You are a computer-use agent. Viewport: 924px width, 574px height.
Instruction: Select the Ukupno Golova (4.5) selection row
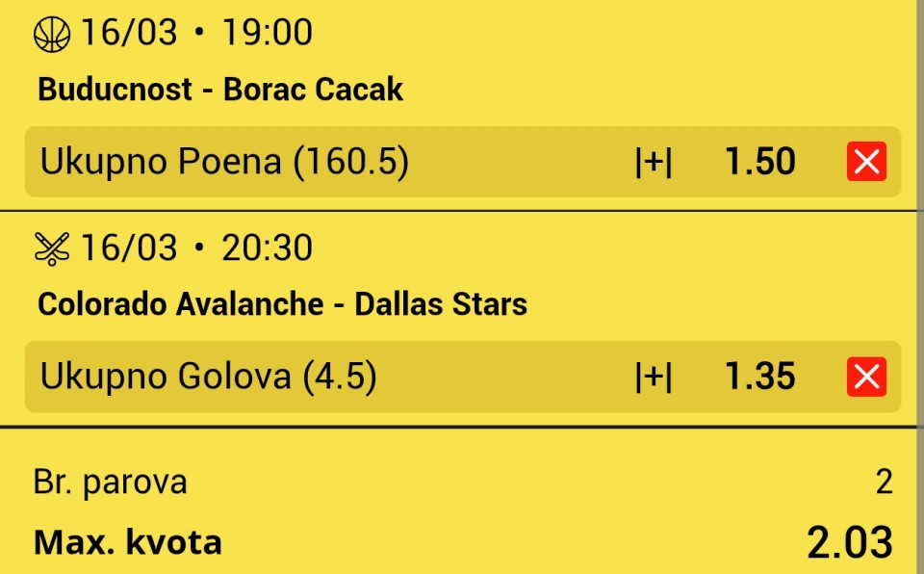pos(463,377)
